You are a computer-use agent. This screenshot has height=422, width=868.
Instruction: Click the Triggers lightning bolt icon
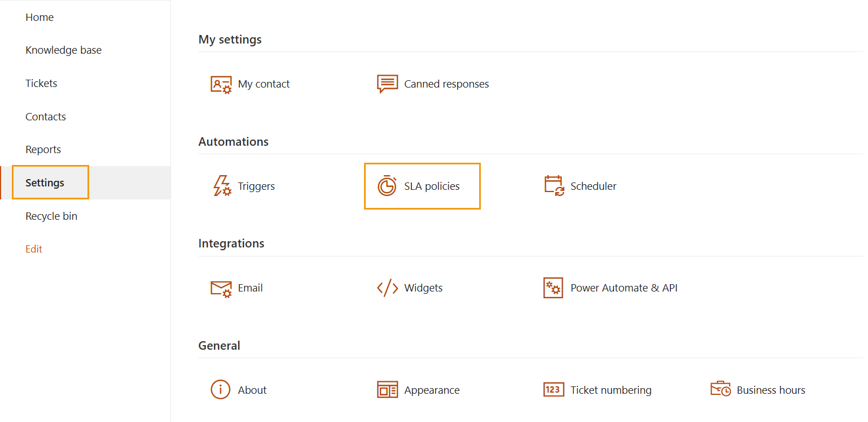[221, 186]
